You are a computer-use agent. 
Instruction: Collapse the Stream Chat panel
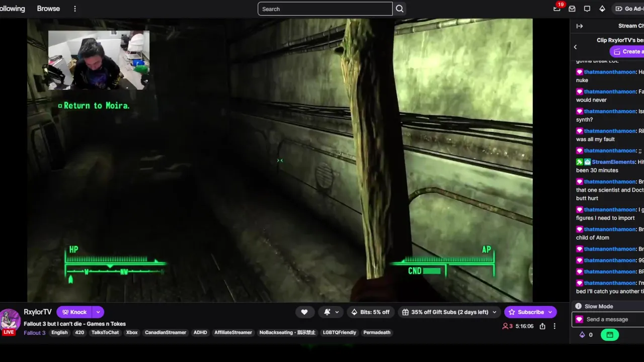[580, 26]
